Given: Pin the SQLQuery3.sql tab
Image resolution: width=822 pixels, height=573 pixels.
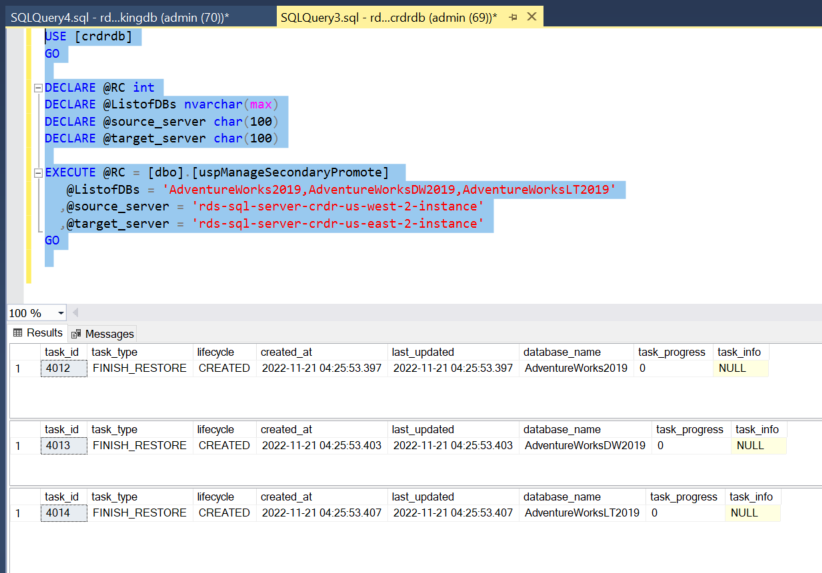Looking at the screenshot, I should coord(511,17).
